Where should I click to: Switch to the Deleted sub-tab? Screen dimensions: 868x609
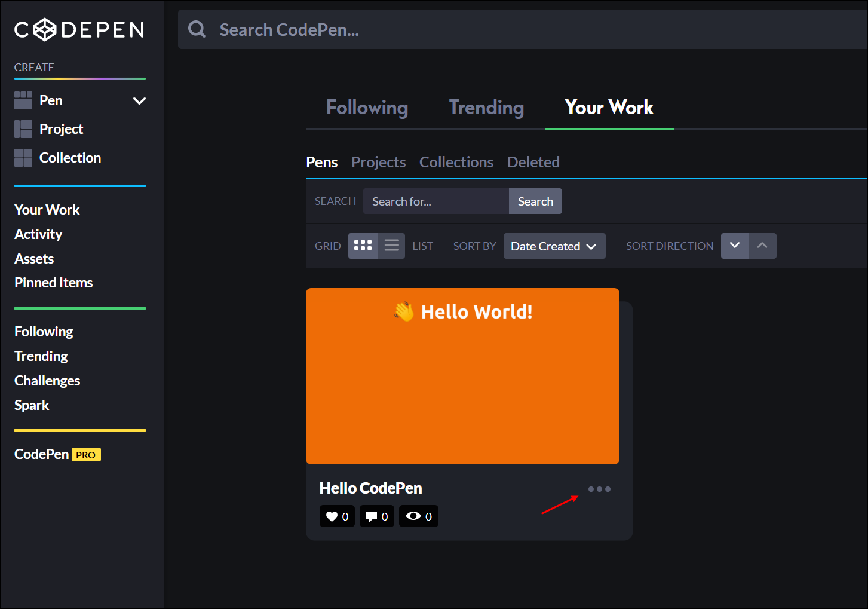tap(533, 162)
